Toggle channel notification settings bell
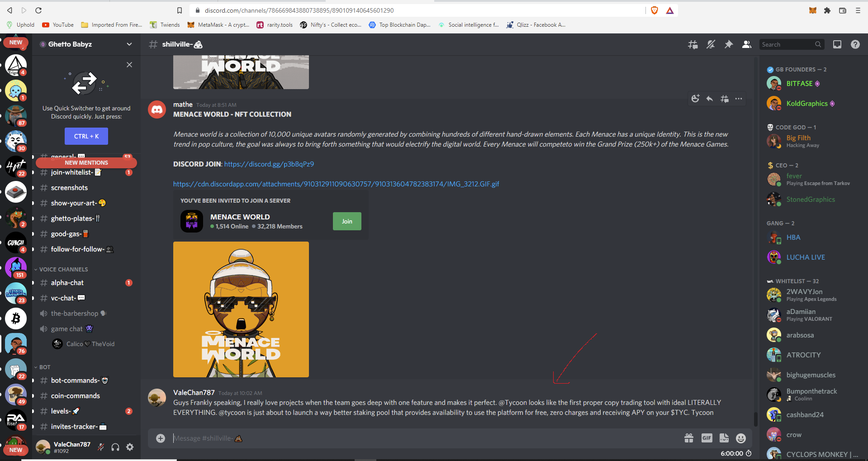 pyautogui.click(x=711, y=44)
